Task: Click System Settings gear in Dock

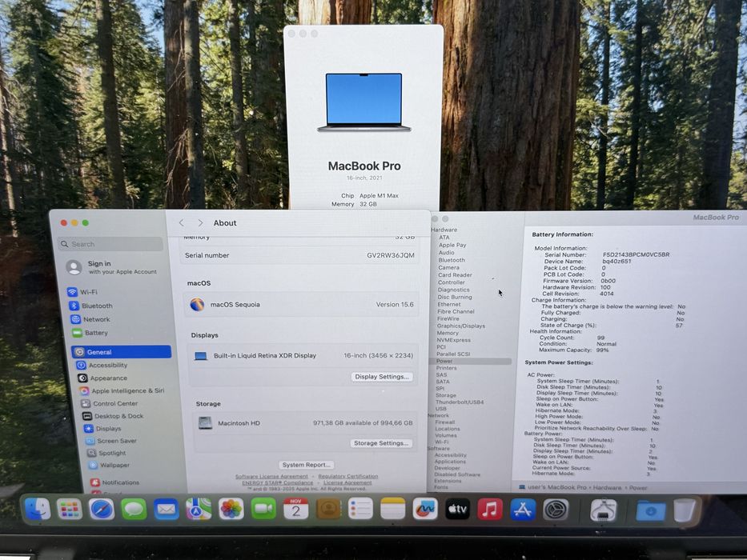Action: point(556,510)
